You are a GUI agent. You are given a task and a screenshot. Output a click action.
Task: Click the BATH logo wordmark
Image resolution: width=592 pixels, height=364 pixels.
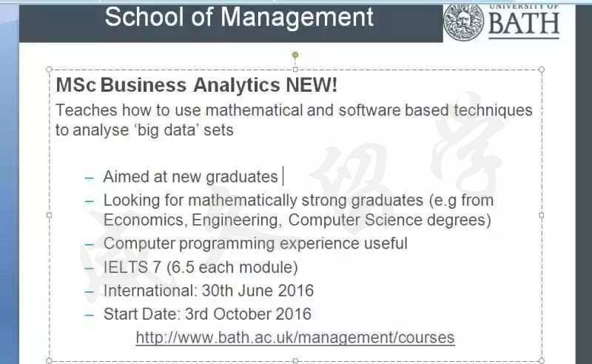524,24
